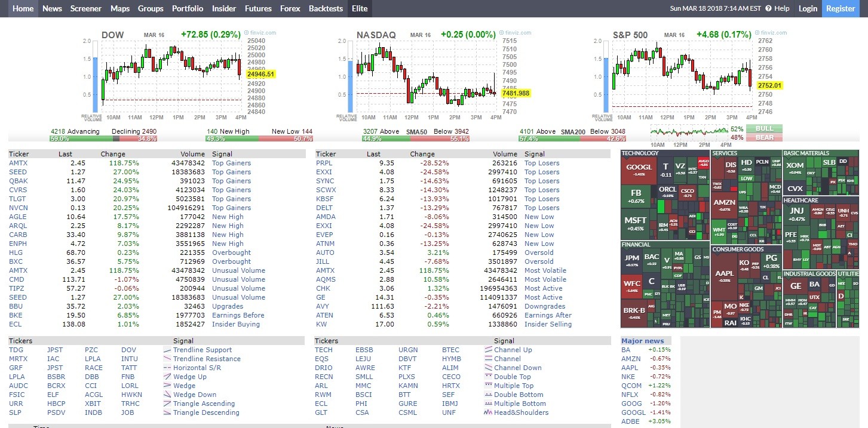
Task: Switch to the Futures tab
Action: point(258,8)
